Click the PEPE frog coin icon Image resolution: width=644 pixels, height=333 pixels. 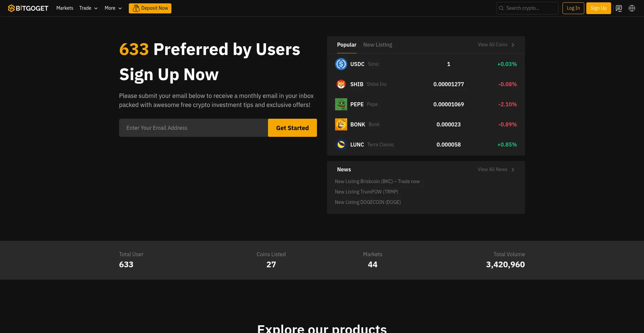(x=341, y=104)
